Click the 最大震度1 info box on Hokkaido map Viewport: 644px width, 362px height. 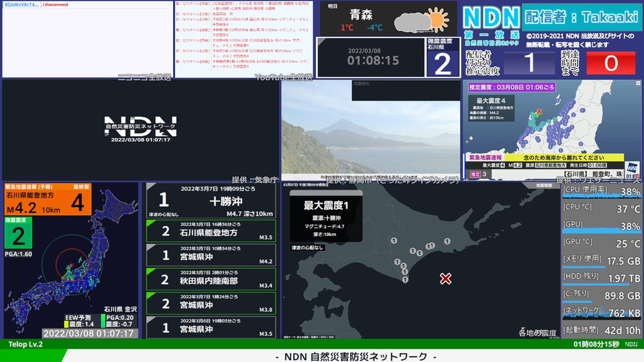pyautogui.click(x=326, y=217)
